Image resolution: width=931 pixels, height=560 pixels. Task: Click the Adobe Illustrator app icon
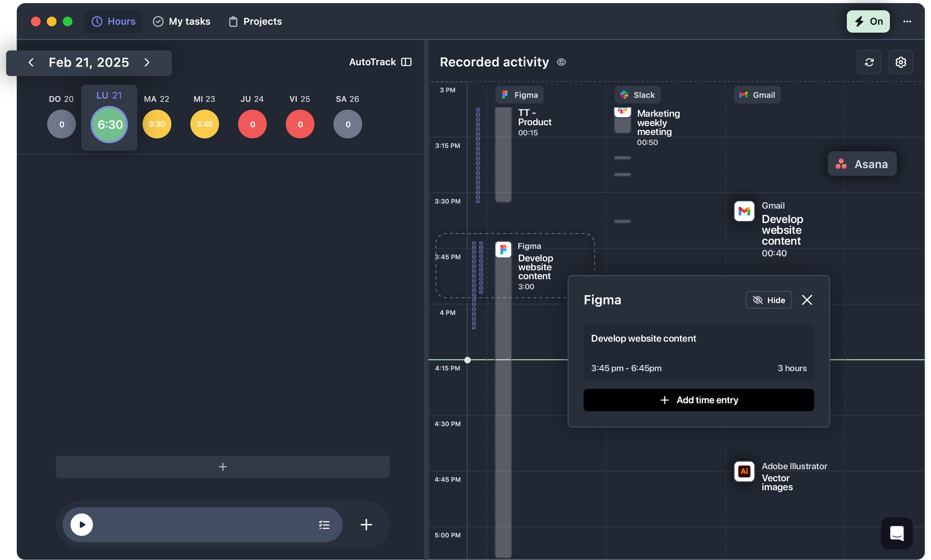pyautogui.click(x=744, y=472)
